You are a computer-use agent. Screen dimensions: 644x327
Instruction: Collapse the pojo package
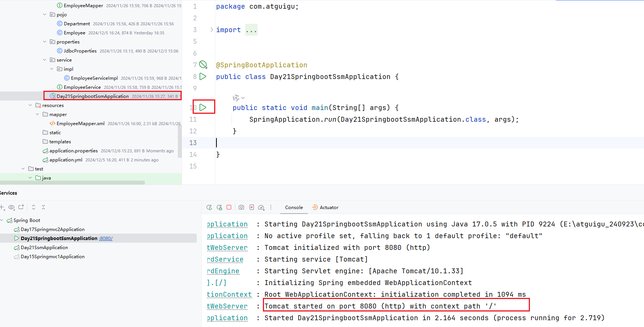45,14
